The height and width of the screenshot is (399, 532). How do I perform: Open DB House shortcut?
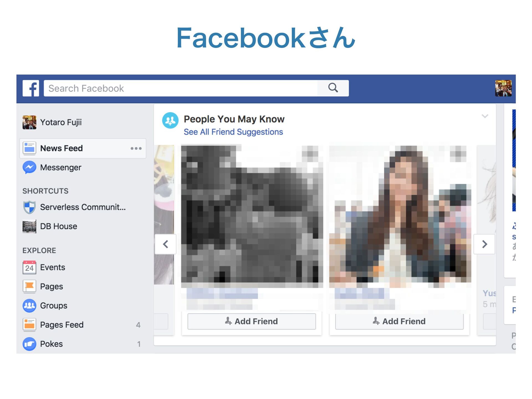59,226
